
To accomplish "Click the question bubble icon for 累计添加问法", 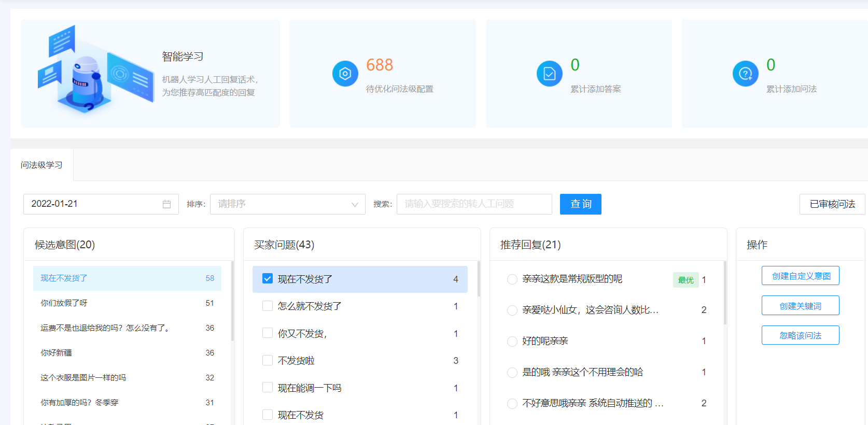I will (x=746, y=74).
